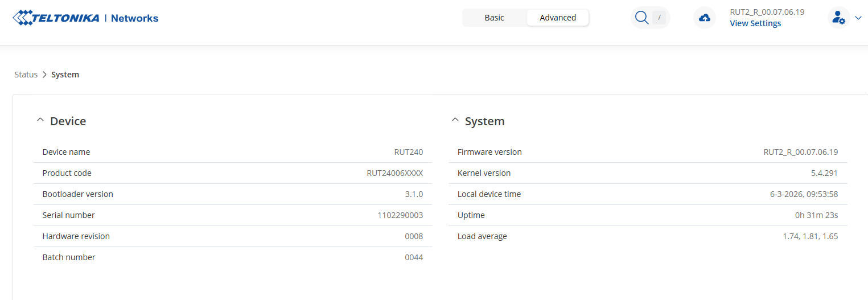Screen dimensions: 868x300
Task: Click the Device section heading
Action: click(x=68, y=121)
